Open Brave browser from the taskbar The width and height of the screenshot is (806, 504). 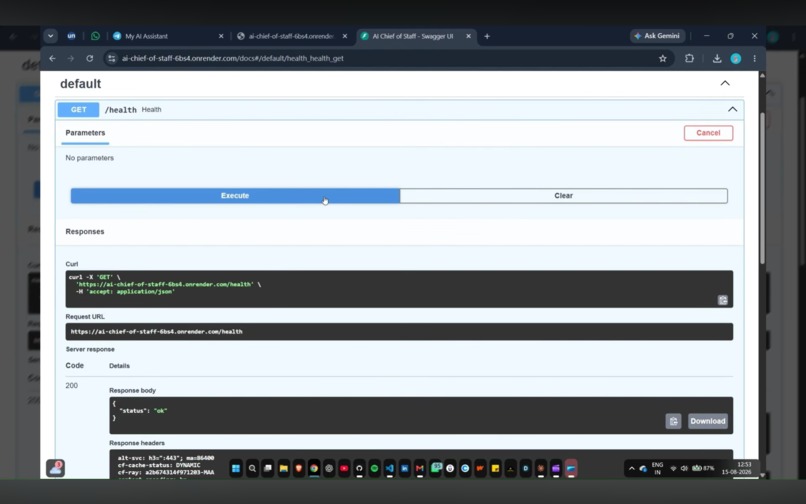coord(299,469)
